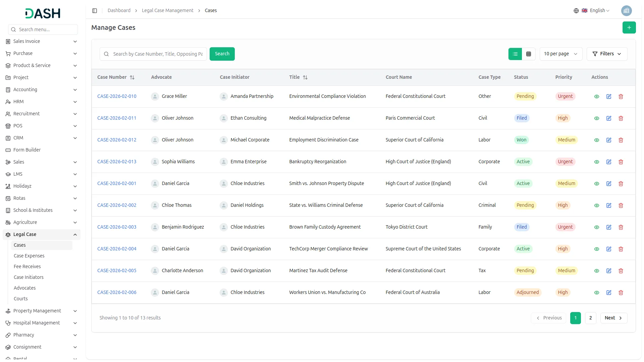This screenshot has height=362, width=644.
Task: Open the English language dropdown
Action: click(596, 11)
